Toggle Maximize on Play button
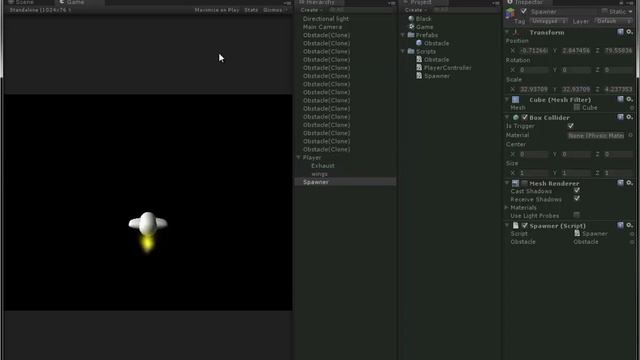640x360 pixels. 217,10
